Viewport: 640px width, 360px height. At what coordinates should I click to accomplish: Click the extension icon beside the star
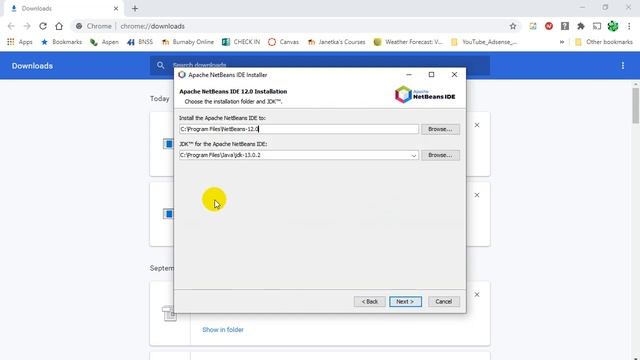point(533,26)
